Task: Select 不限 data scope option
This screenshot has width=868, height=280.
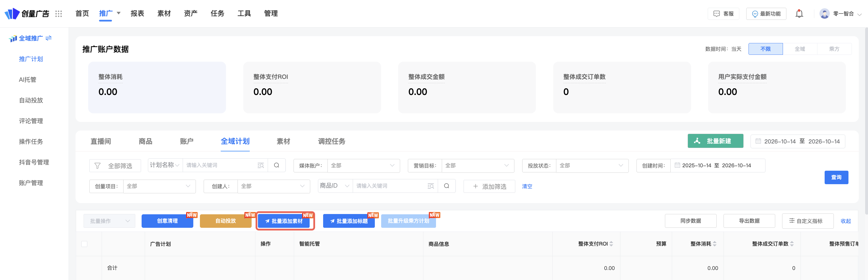Action: pos(765,49)
